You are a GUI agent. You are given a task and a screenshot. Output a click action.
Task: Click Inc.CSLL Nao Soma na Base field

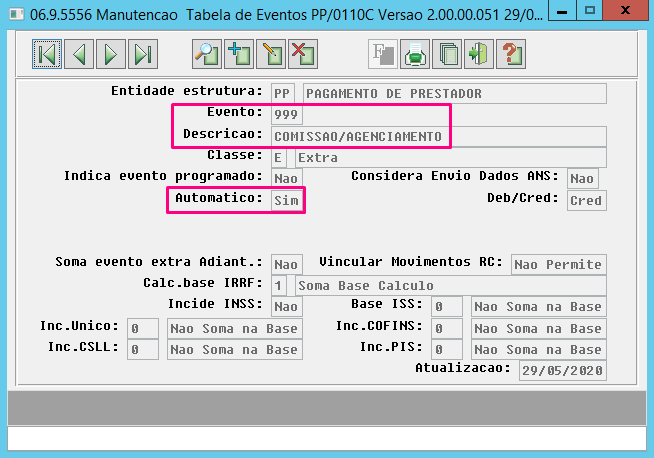click(x=235, y=350)
